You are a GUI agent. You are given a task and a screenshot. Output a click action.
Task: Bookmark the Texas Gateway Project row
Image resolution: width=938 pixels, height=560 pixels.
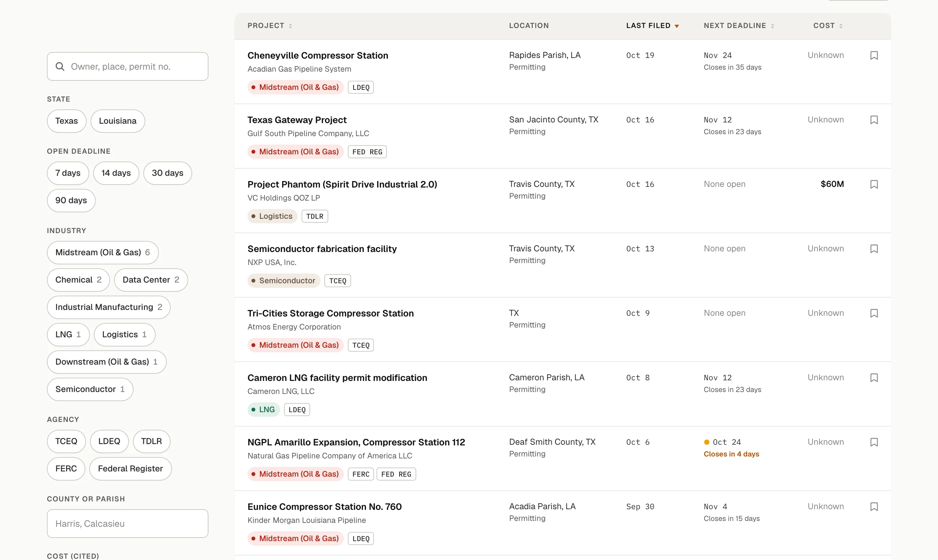(874, 120)
